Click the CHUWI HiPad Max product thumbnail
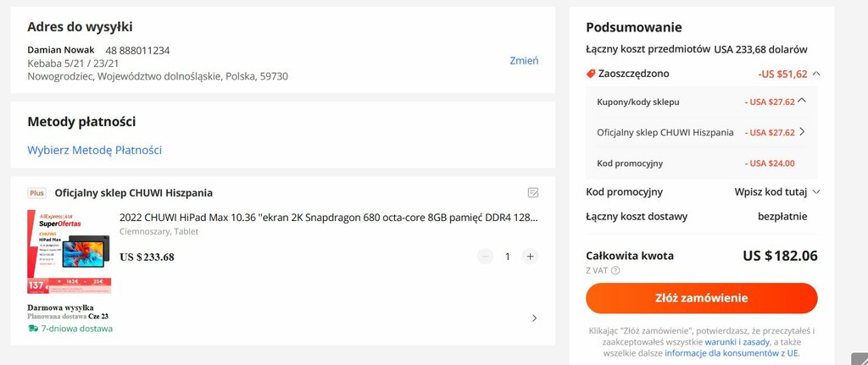This screenshot has height=365, width=868. point(70,252)
